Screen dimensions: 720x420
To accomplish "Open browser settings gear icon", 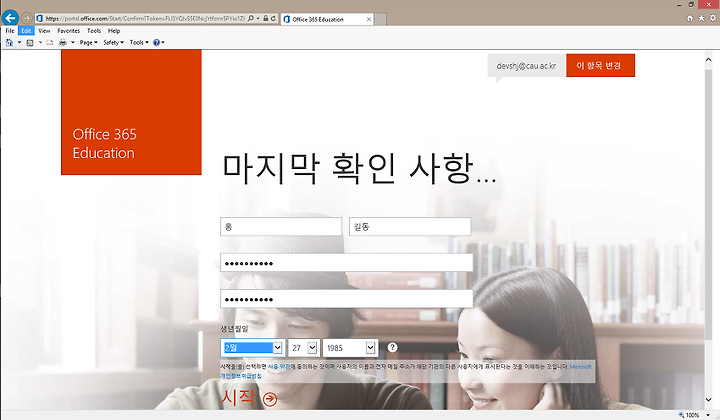I will (x=713, y=18).
